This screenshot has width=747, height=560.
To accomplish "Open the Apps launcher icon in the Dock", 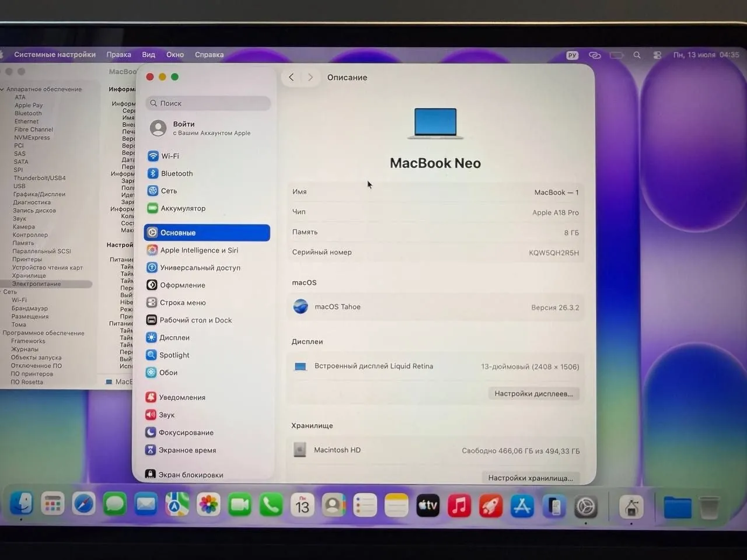I will pos(53,505).
